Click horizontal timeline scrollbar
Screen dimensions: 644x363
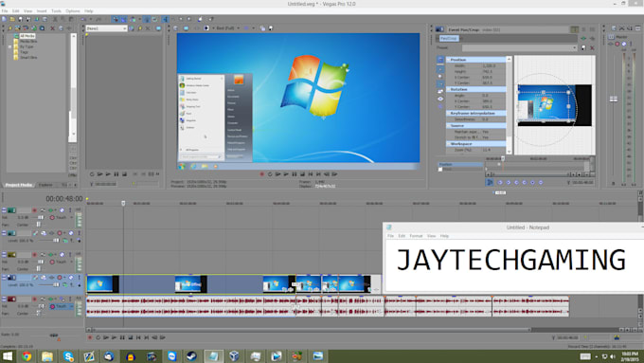[x=313, y=330]
